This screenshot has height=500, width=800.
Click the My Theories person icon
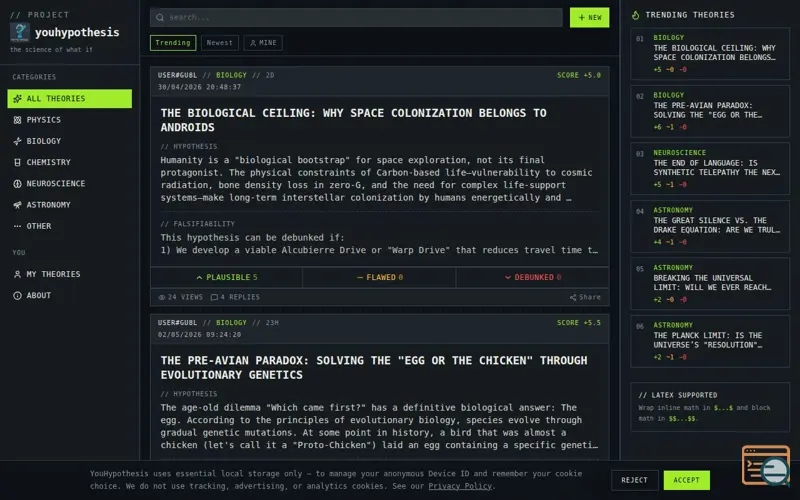(17, 274)
